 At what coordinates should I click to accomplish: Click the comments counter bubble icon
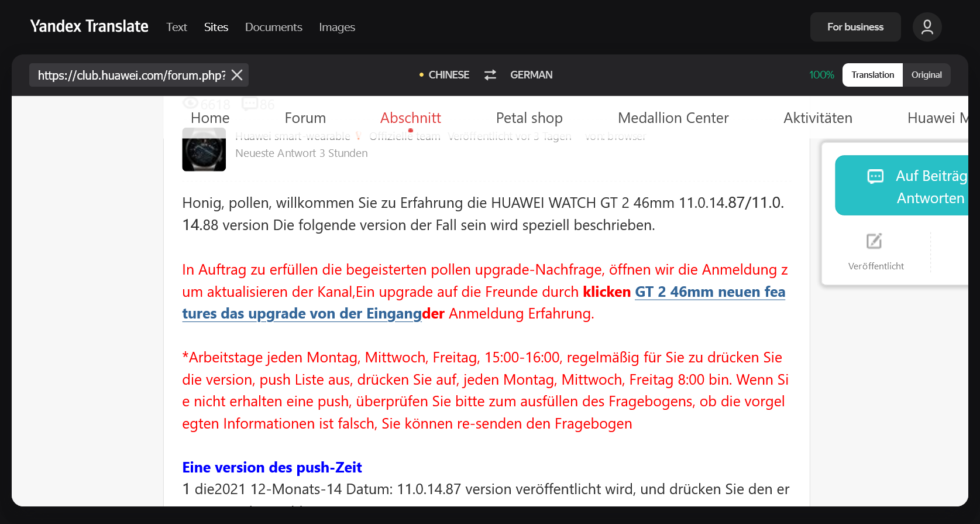(250, 104)
